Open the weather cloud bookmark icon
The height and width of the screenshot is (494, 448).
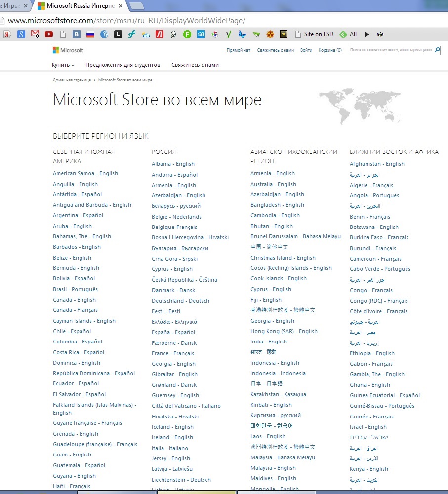[146, 34]
